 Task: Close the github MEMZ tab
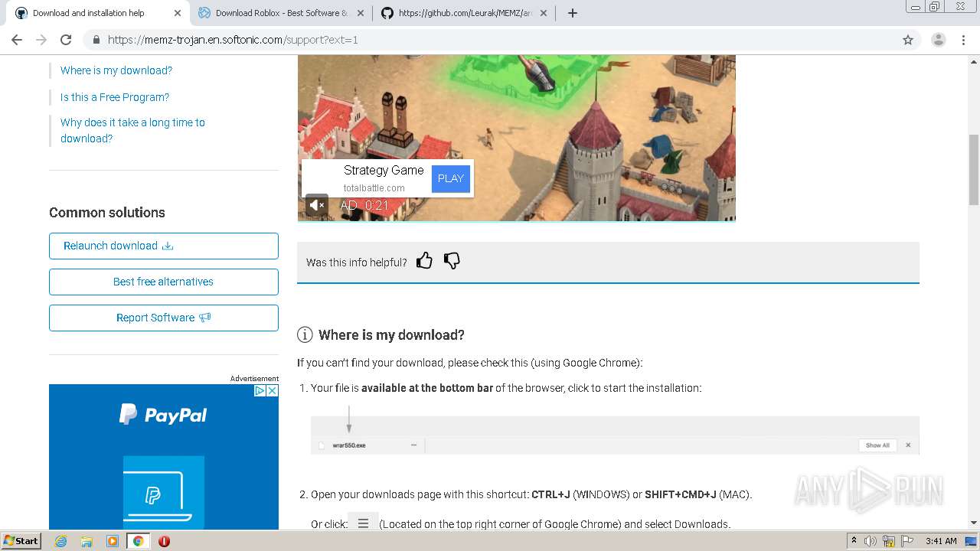click(544, 13)
